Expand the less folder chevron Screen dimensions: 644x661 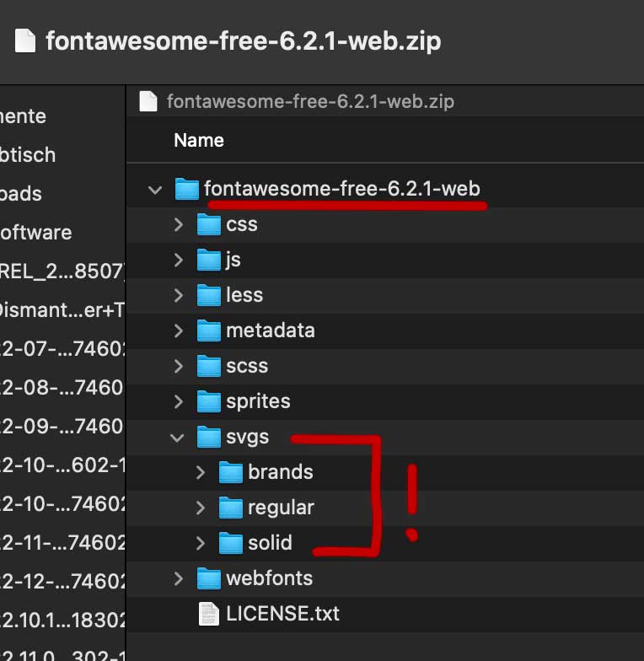179,295
